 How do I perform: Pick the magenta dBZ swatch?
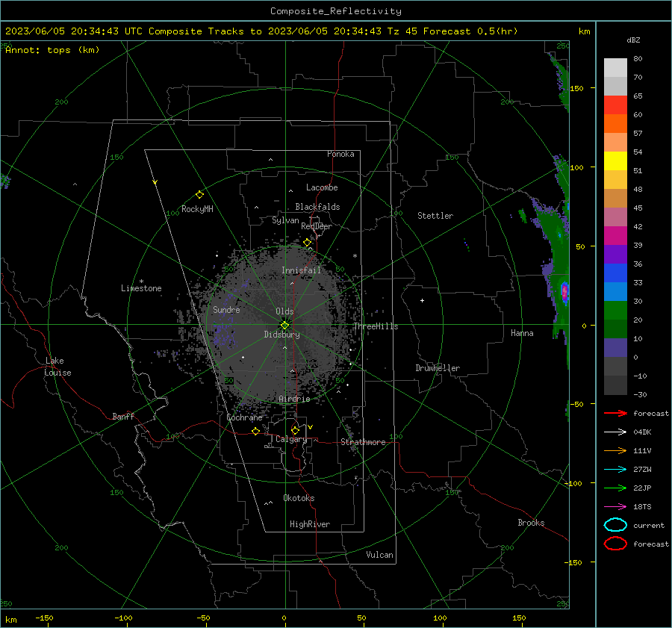(x=615, y=235)
